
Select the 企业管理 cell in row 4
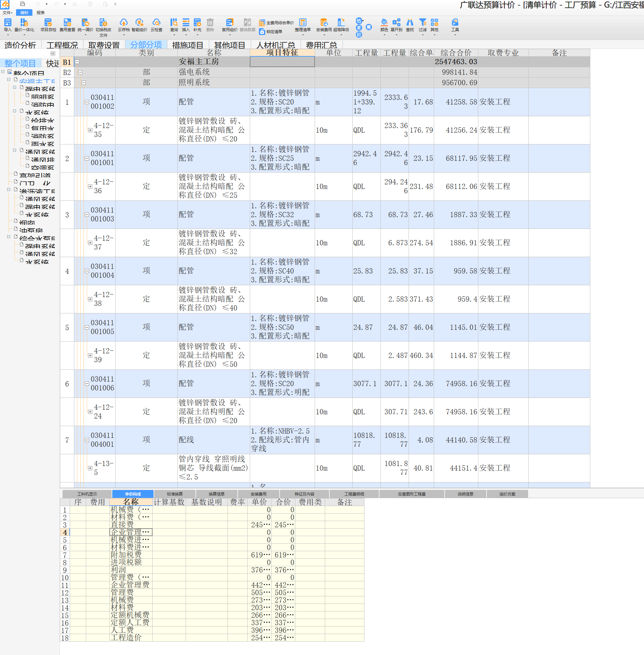[131, 532]
